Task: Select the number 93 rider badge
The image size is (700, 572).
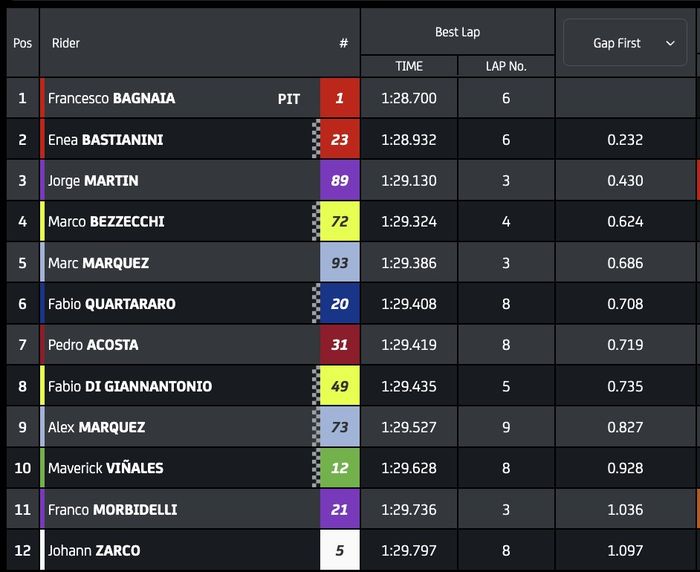Action: pyautogui.click(x=340, y=263)
